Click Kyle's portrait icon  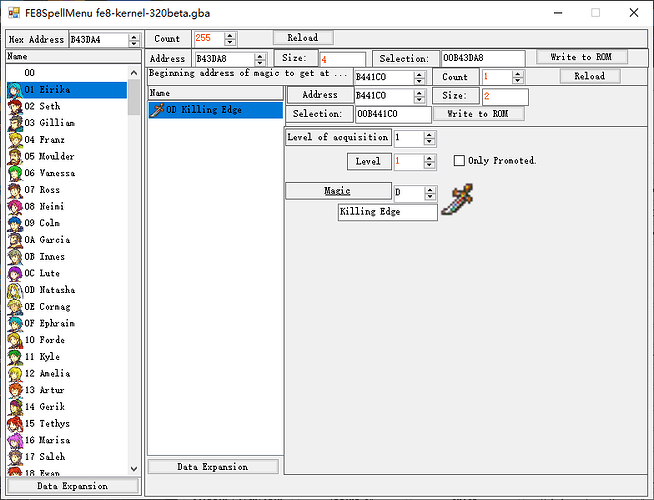[15, 357]
